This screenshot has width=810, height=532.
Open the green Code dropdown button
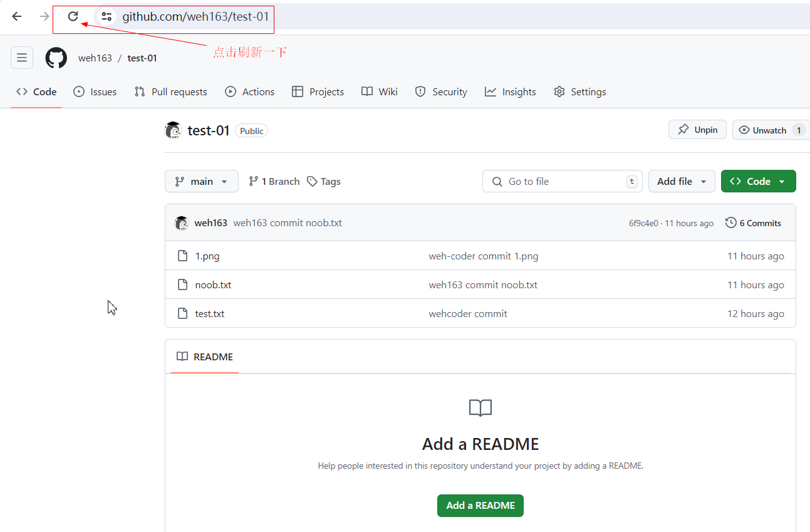[x=759, y=181]
